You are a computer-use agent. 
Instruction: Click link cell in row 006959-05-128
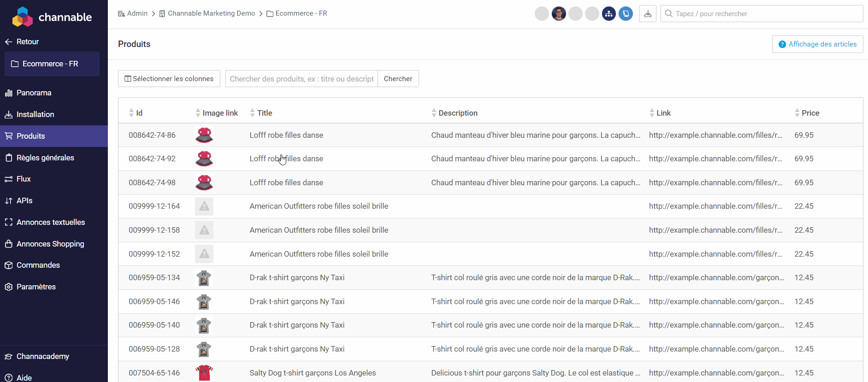pyautogui.click(x=717, y=349)
